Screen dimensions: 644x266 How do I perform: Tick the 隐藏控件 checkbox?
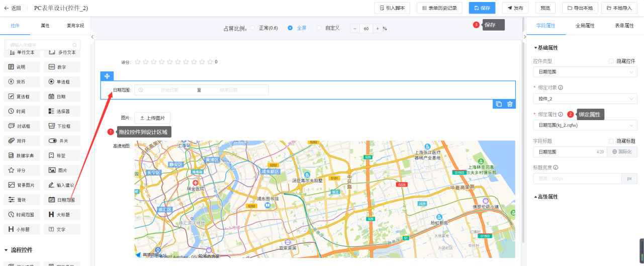coord(611,61)
